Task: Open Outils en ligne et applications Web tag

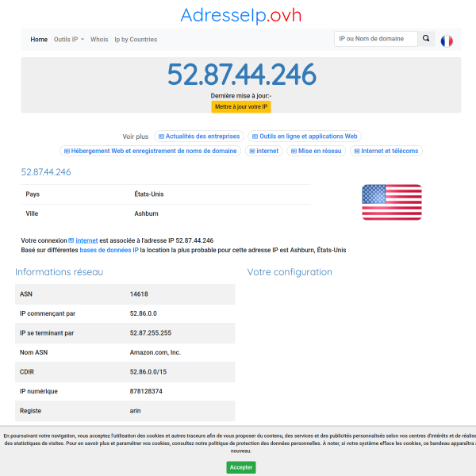Action: point(305,136)
